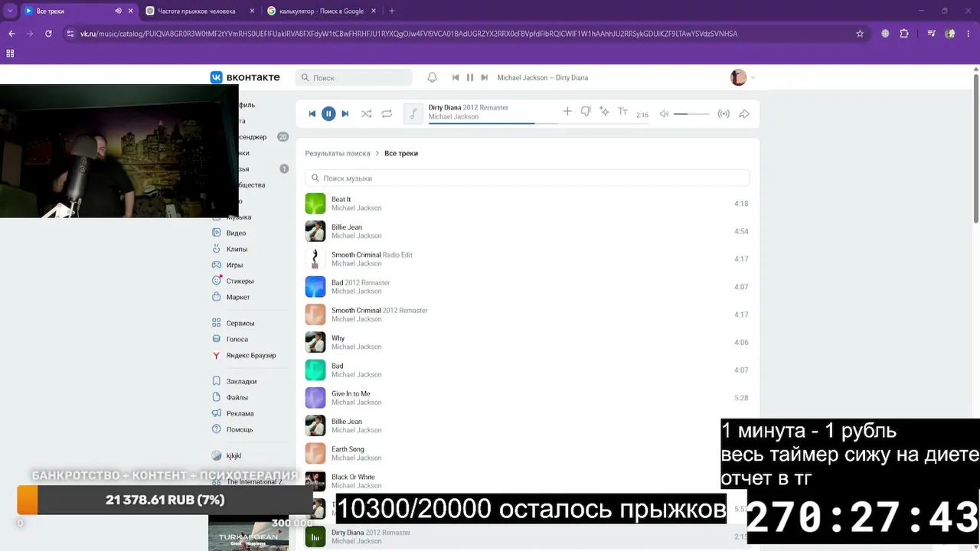Click the Голоса sidebar icon
The width and height of the screenshot is (980, 551).
click(x=217, y=339)
